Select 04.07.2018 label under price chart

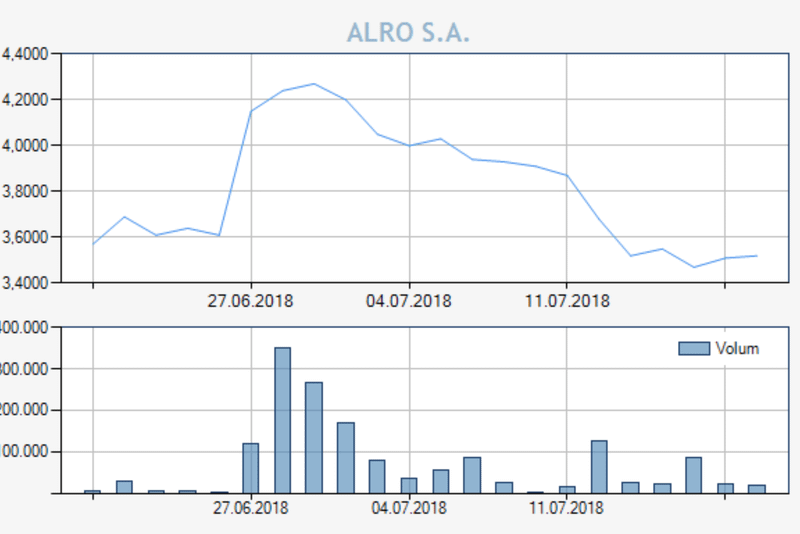tap(408, 300)
